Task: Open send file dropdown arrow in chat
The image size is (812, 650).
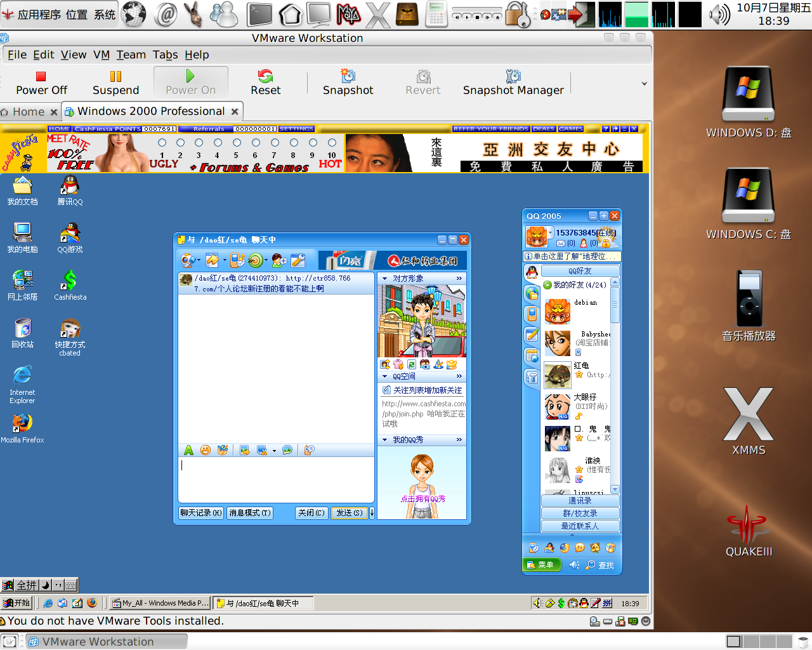Action: (224, 260)
